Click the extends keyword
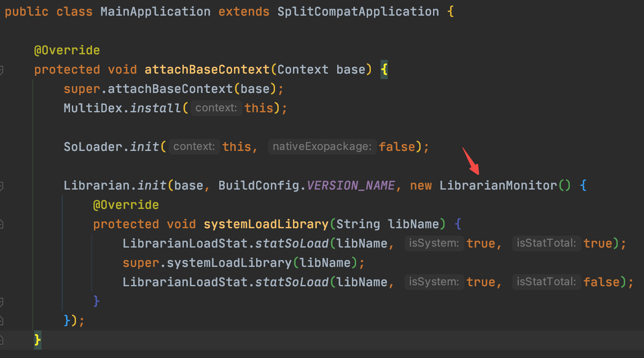 (x=244, y=12)
